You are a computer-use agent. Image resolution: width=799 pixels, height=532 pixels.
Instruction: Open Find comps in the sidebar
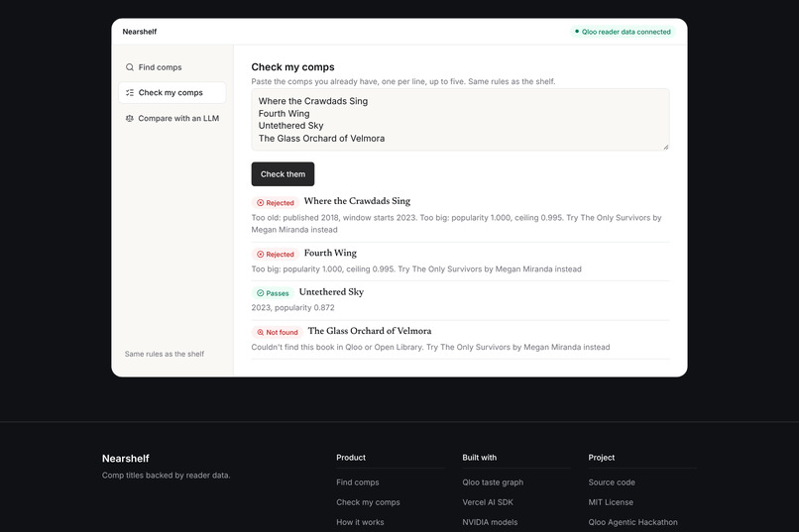coord(172,67)
